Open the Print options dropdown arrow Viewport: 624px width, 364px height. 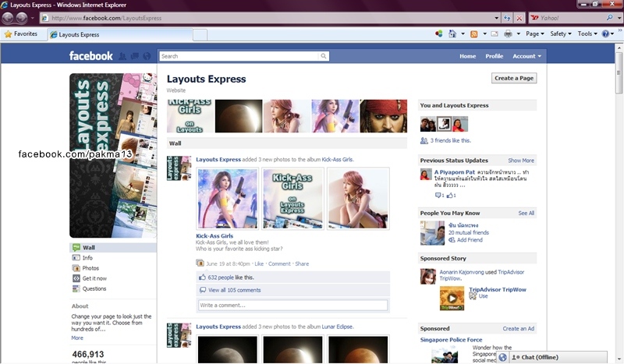coord(518,34)
